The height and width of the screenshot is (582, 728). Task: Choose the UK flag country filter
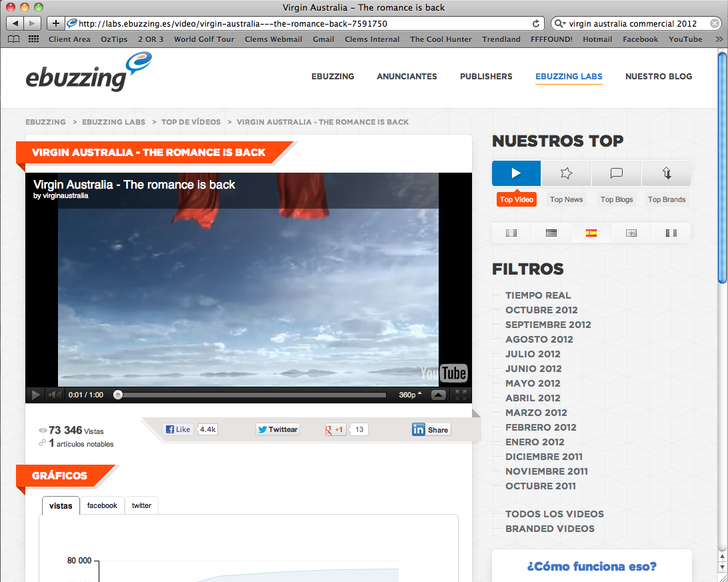[x=631, y=233]
